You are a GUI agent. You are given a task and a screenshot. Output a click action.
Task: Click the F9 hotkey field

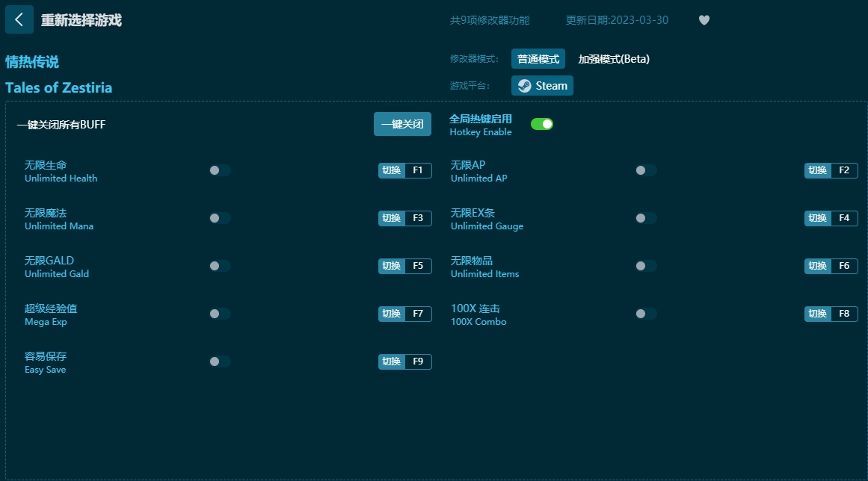(418, 361)
